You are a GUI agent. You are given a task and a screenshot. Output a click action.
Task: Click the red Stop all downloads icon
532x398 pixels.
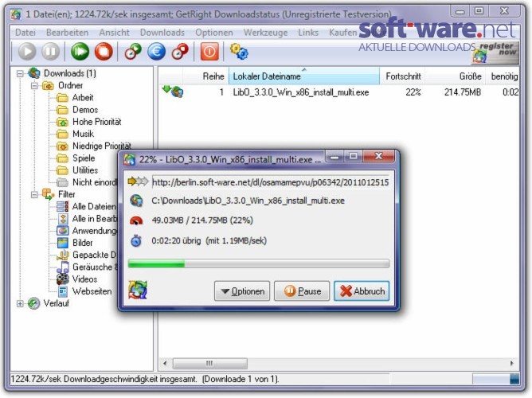pyautogui.click(x=104, y=52)
